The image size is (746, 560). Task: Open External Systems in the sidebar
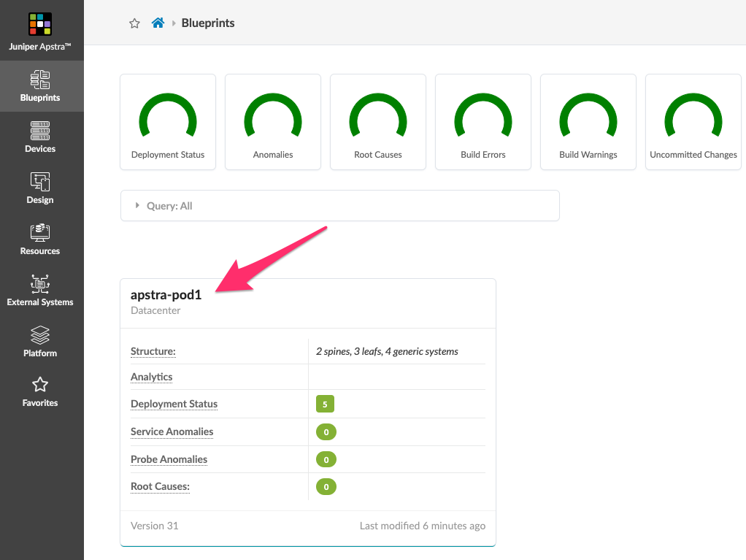pyautogui.click(x=40, y=291)
